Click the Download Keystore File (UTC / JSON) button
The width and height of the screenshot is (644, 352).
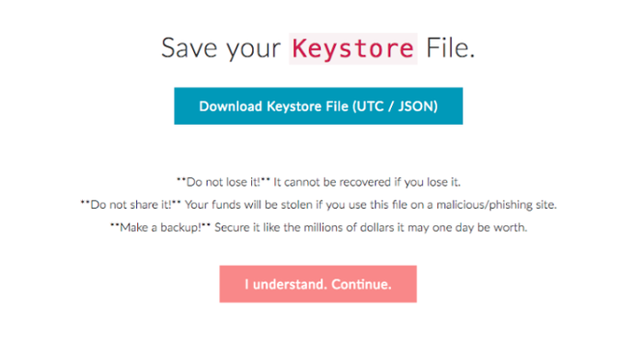click(318, 106)
